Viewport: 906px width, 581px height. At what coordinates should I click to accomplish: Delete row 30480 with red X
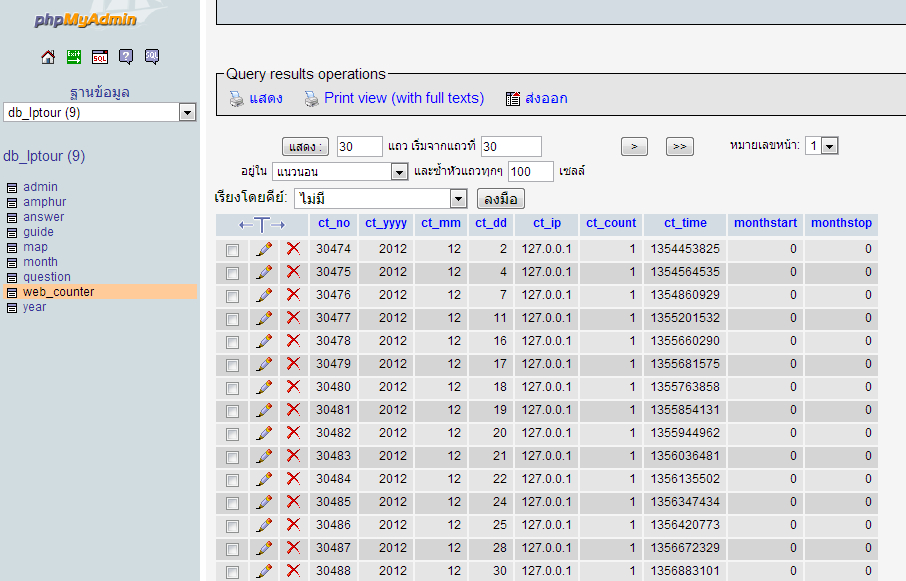pos(294,387)
